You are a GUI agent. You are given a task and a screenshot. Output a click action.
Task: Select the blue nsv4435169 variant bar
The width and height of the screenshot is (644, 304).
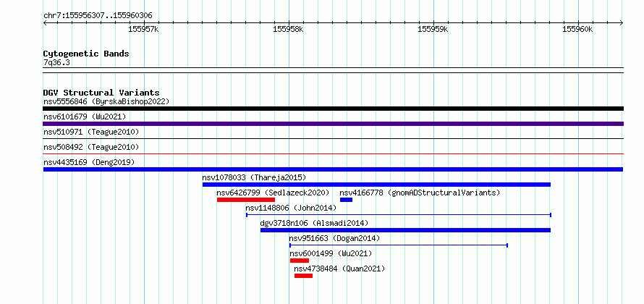click(x=333, y=169)
